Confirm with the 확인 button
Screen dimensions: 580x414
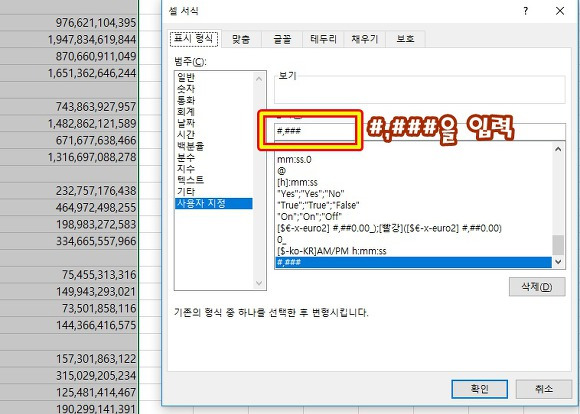(479, 389)
